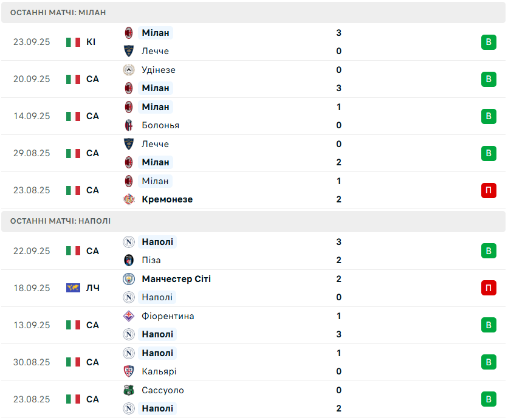Click Italy flag beside КІ on 23.09.25
This screenshot has width=508, height=420.
point(73,42)
